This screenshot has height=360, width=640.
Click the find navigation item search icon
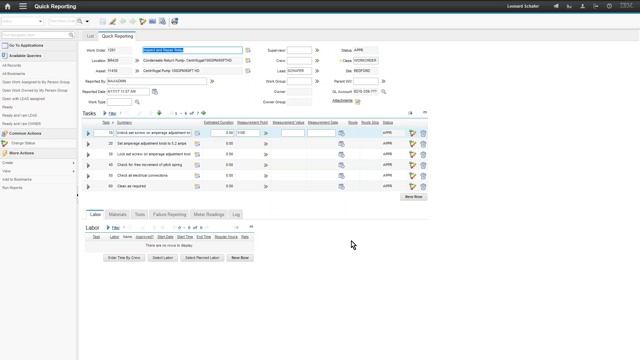(71, 35)
